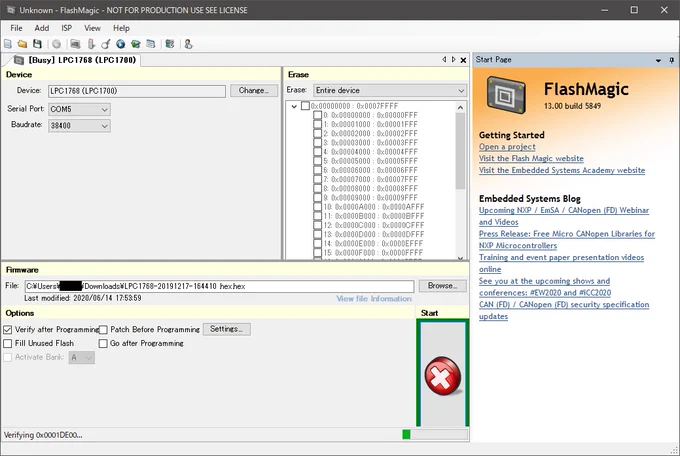
Task: Click the download-arrow device toolbar icon
Action: pyautogui.click(x=91, y=44)
